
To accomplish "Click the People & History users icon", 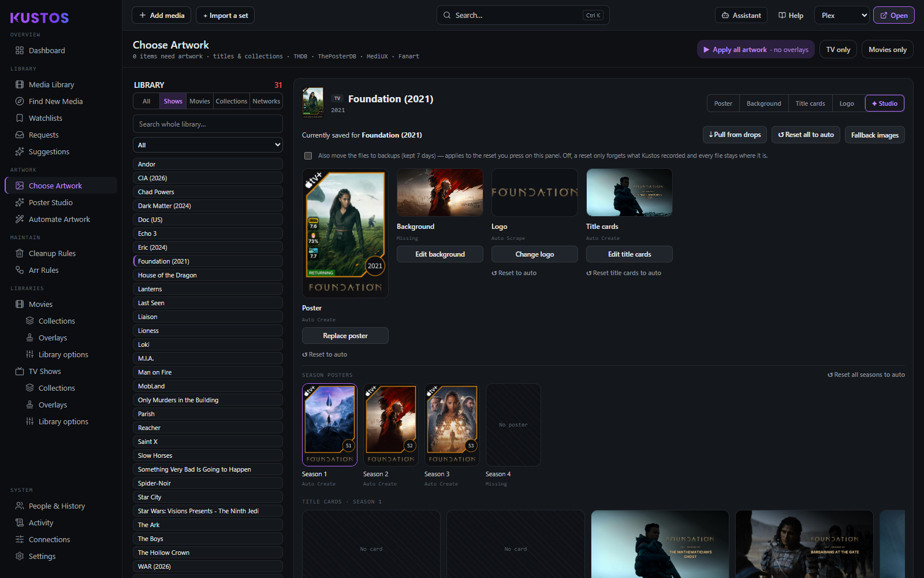I will [x=20, y=506].
